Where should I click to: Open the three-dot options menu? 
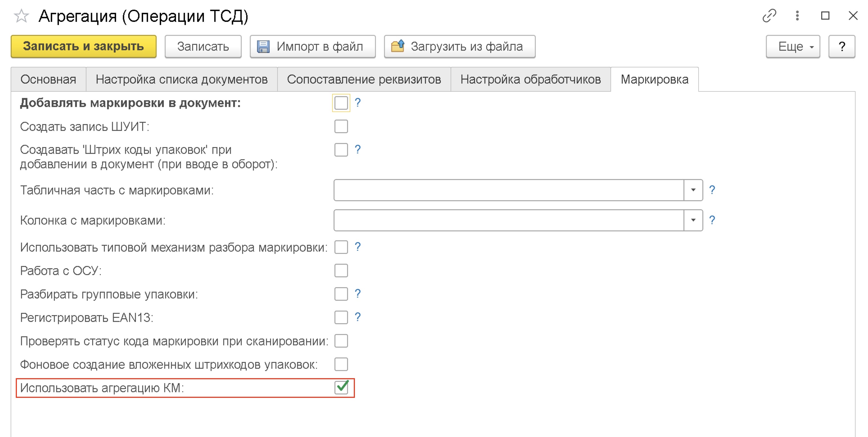click(797, 15)
